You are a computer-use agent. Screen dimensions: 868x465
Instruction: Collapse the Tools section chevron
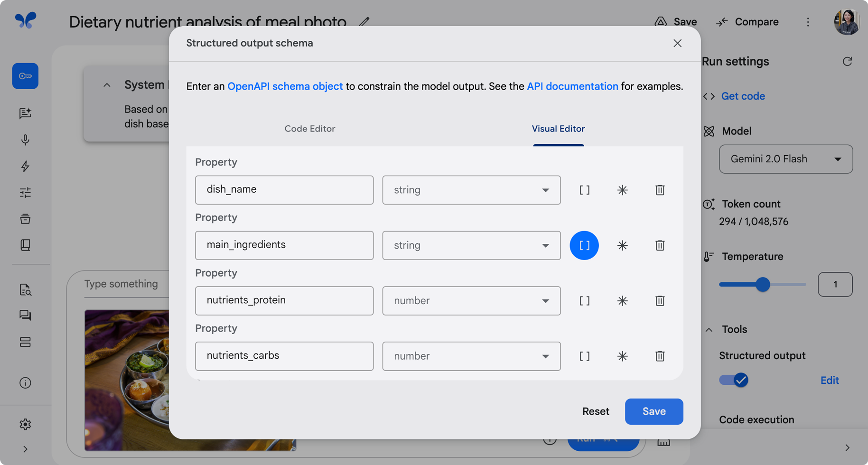click(x=709, y=329)
